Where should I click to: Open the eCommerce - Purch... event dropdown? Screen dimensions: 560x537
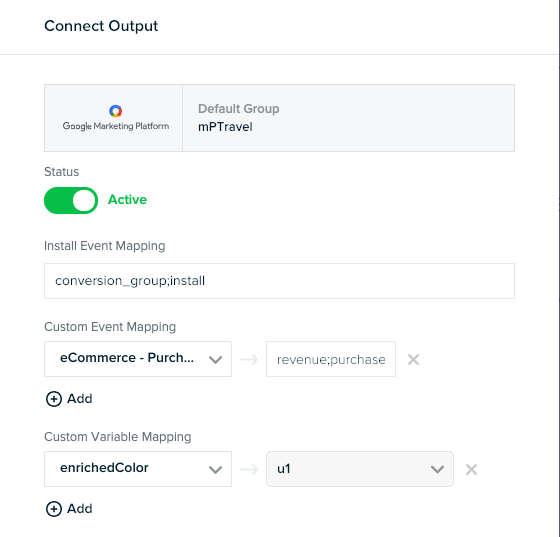138,359
